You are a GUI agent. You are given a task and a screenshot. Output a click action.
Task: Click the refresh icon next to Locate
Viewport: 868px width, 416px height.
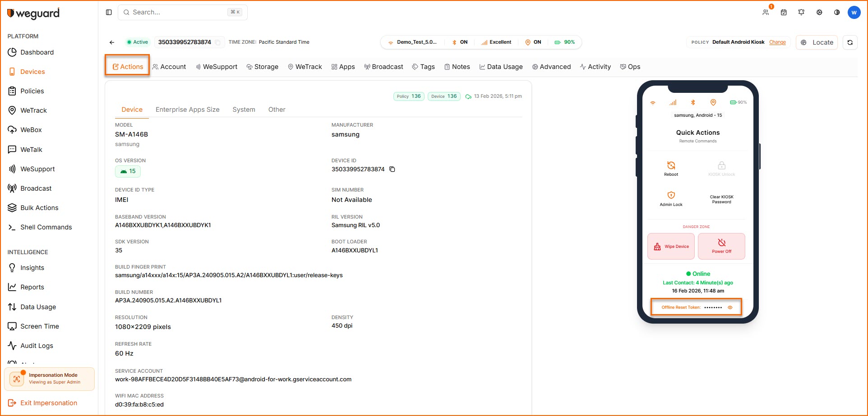pos(850,42)
